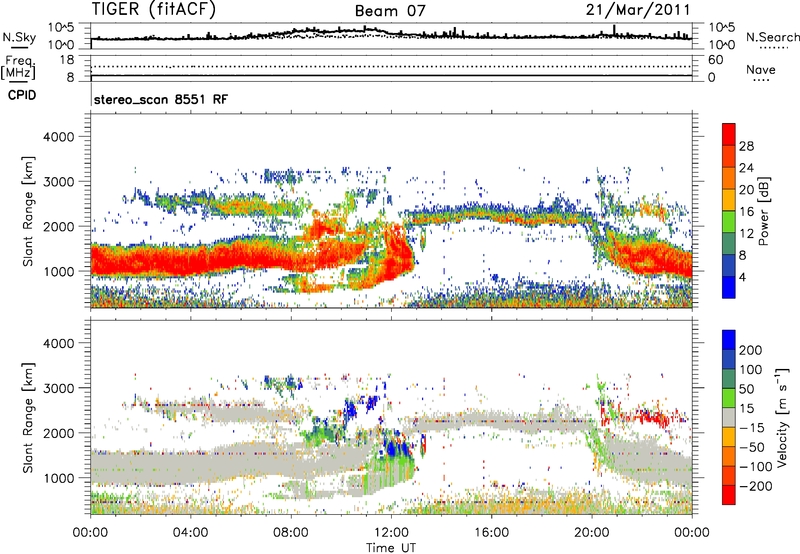Click the '60' Nave axis tick
This screenshot has width=800, height=554.
pos(715,60)
